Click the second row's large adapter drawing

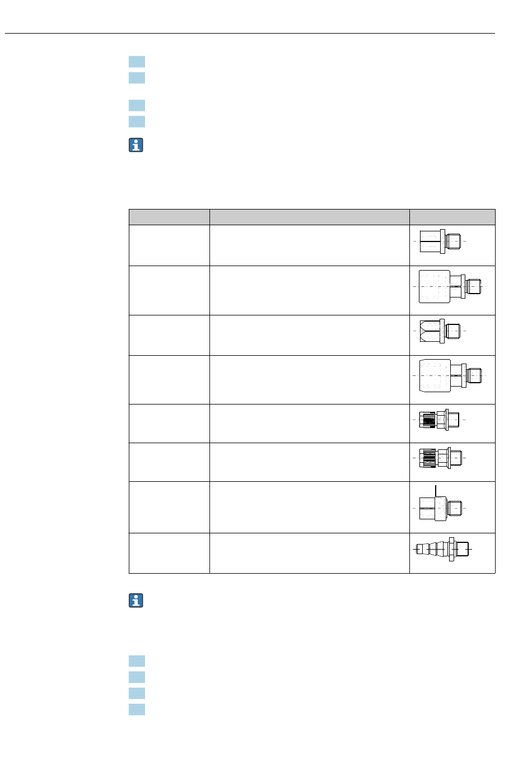(450, 286)
